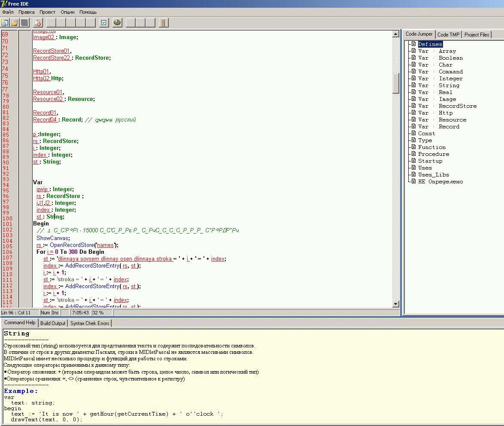Click the document icon beside Procedure

413,154
